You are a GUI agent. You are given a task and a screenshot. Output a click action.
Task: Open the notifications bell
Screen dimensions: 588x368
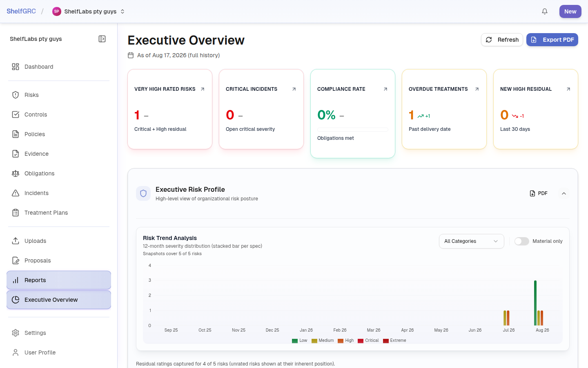pyautogui.click(x=545, y=11)
